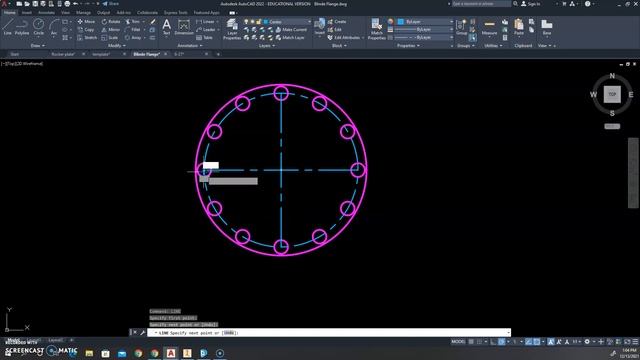Open the Insert ribbon tab

tap(27, 13)
